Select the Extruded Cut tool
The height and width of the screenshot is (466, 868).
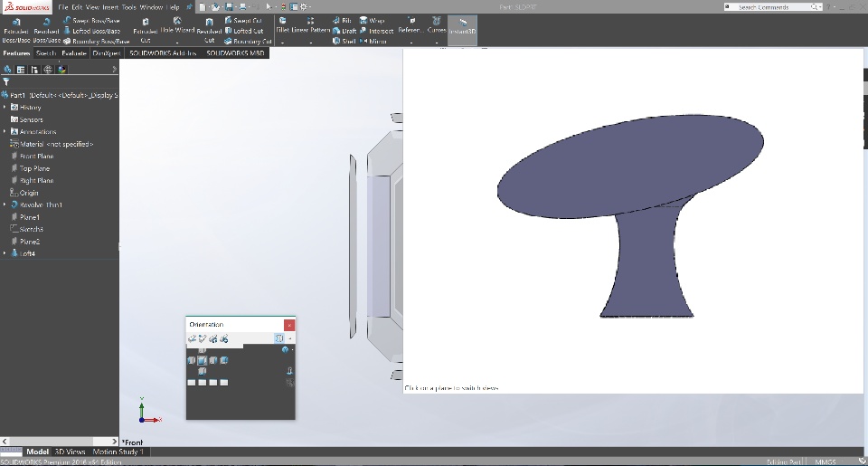tap(146, 31)
